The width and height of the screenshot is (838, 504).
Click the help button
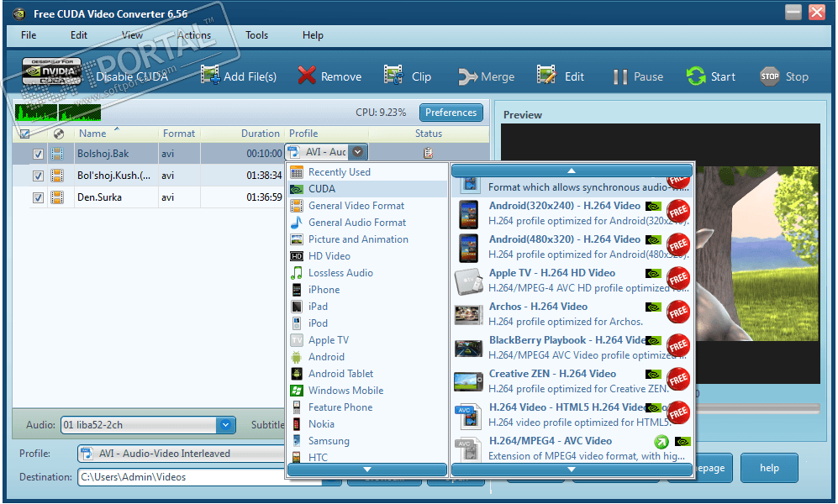coord(769,468)
